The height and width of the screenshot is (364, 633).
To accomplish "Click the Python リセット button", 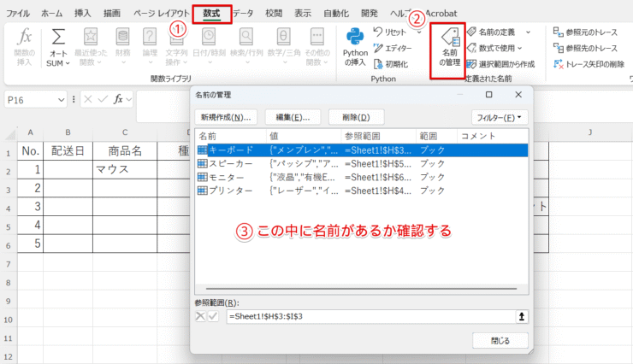I will 389,32.
